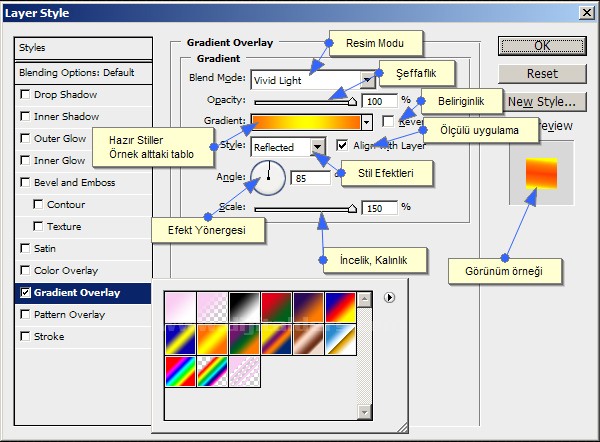Viewport: 600px width, 442px height.
Task: Select the violet-to-orange gradient preset
Action: click(308, 305)
